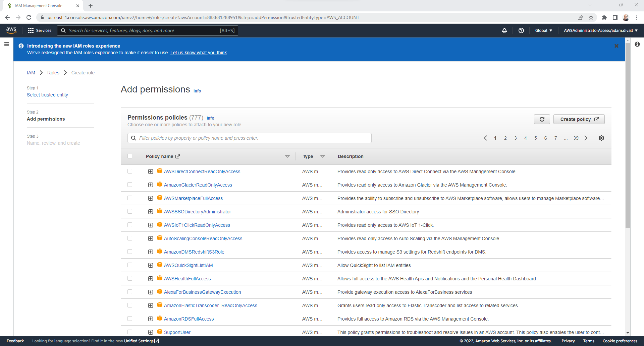This screenshot has height=346, width=644.
Task: Click the browser back arrow
Action: pos(7,17)
